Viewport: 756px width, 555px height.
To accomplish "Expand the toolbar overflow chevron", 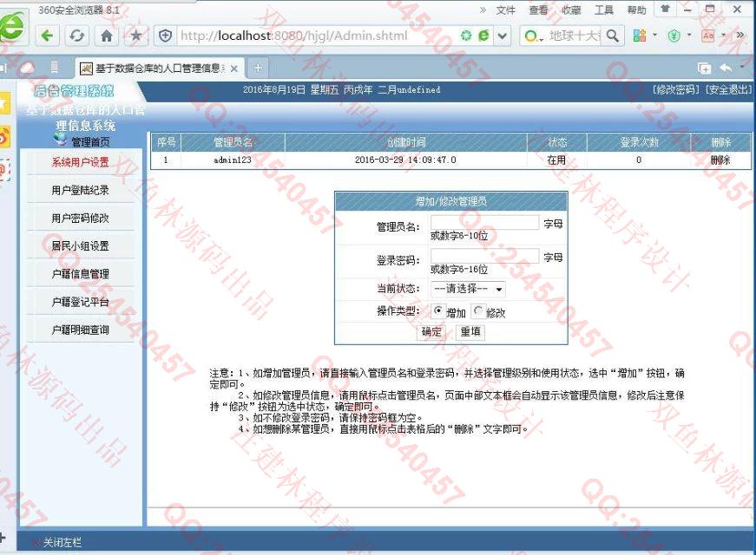I will [740, 35].
